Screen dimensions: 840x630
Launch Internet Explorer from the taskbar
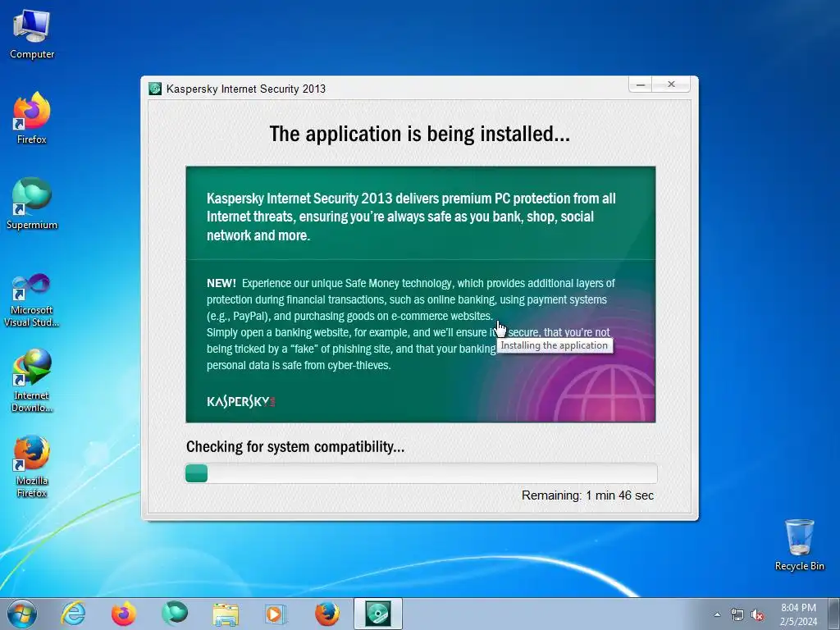coord(73,614)
